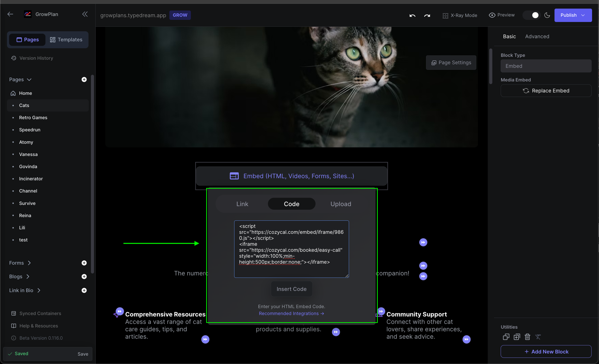The image size is (599, 364).
Task: Open the Basic settings tab
Action: (x=509, y=36)
